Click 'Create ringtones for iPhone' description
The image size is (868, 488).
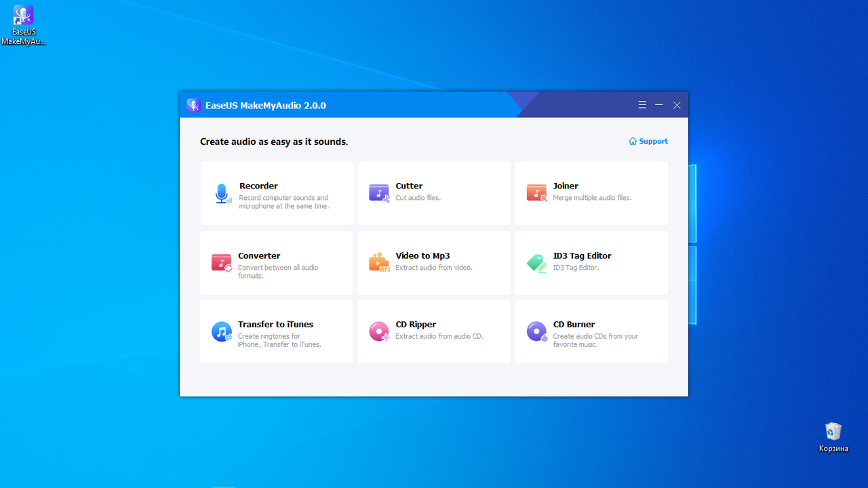tap(279, 340)
